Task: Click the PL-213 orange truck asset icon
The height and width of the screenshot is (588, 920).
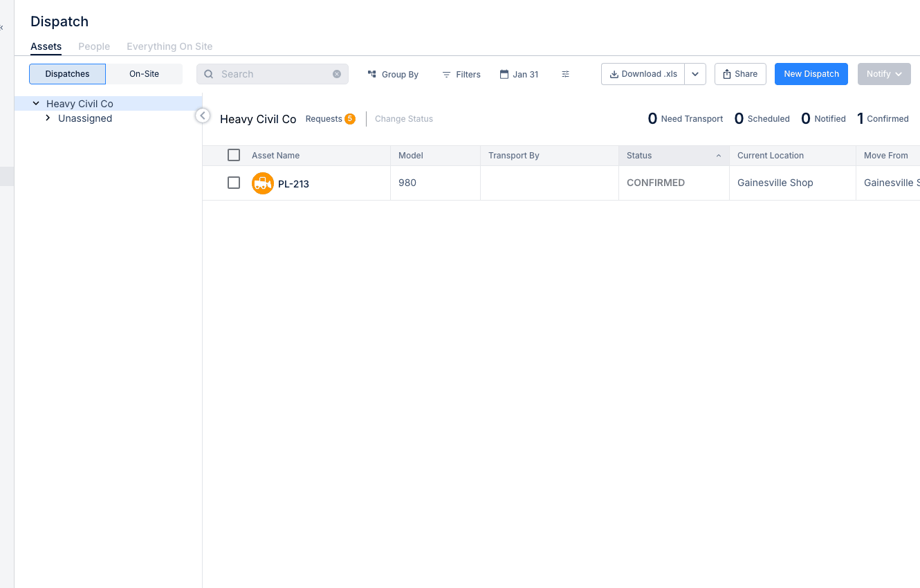Action: (263, 183)
